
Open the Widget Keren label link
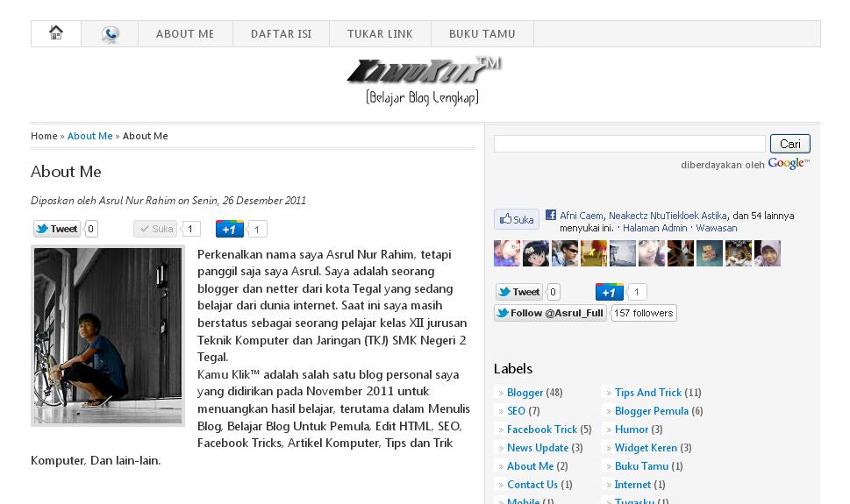coord(646,448)
